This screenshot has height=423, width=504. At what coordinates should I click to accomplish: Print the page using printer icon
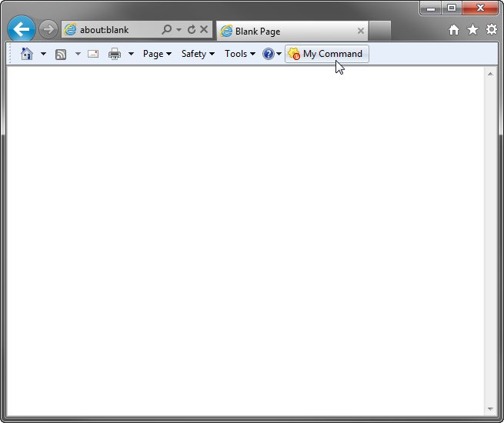click(115, 54)
